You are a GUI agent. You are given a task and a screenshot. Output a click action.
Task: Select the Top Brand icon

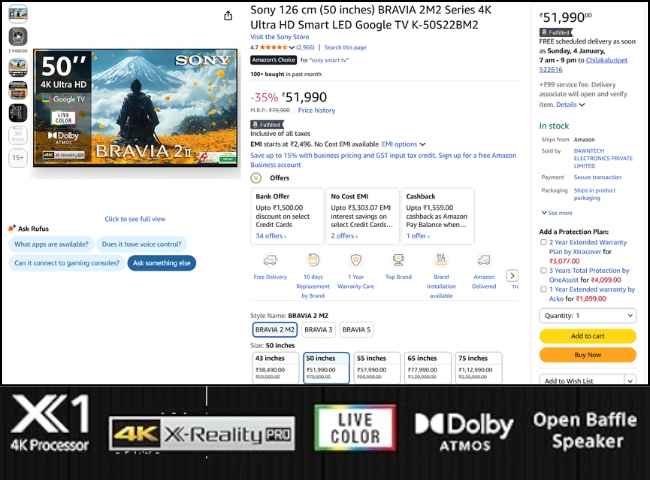tap(398, 260)
